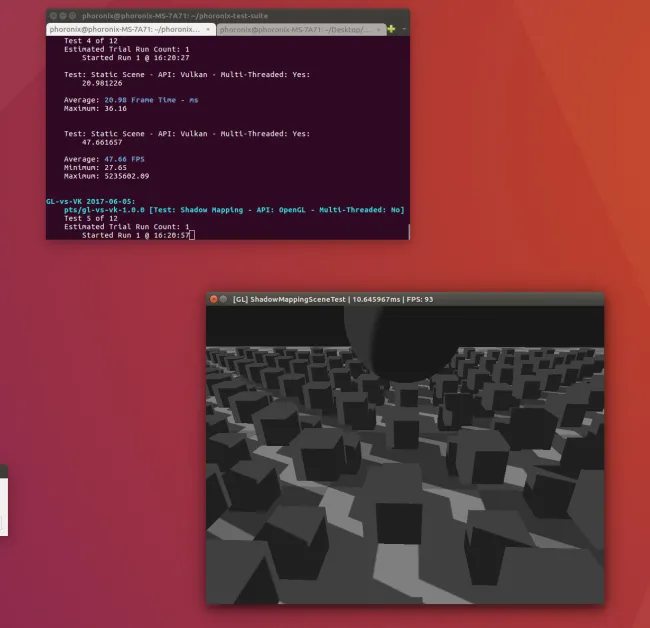Click the GL-vs-VK 2017-06-05 heading text
Viewport: 650px width, 628px height.
(x=91, y=201)
